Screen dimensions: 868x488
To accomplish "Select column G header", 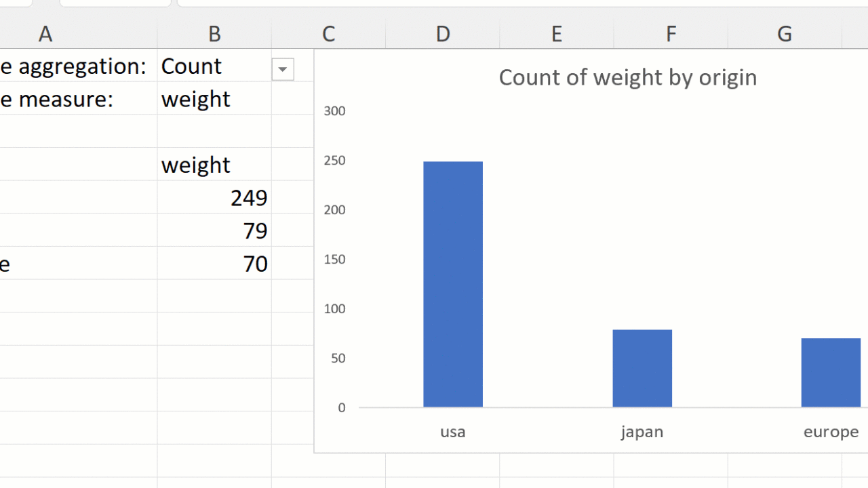I will click(x=785, y=34).
